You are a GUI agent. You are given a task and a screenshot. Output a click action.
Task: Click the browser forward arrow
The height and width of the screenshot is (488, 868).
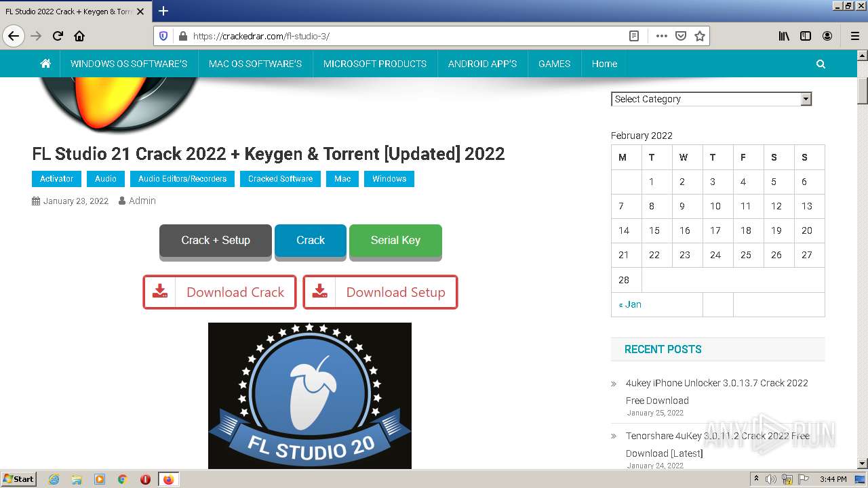pyautogui.click(x=36, y=36)
